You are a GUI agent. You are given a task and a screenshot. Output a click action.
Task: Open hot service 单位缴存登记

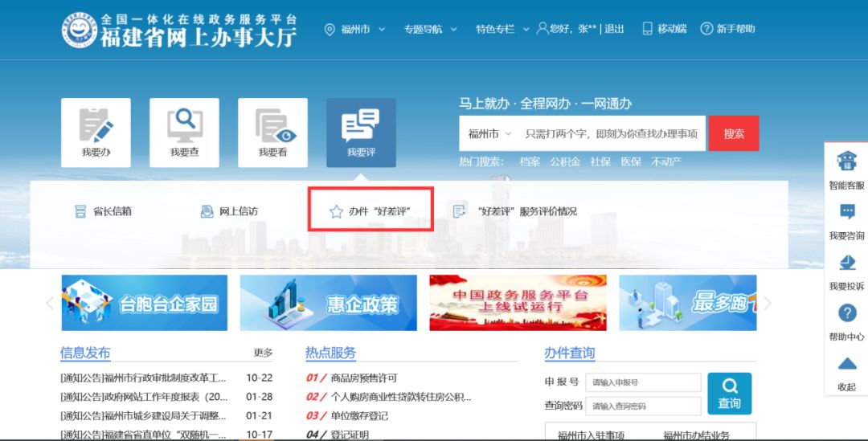359,416
